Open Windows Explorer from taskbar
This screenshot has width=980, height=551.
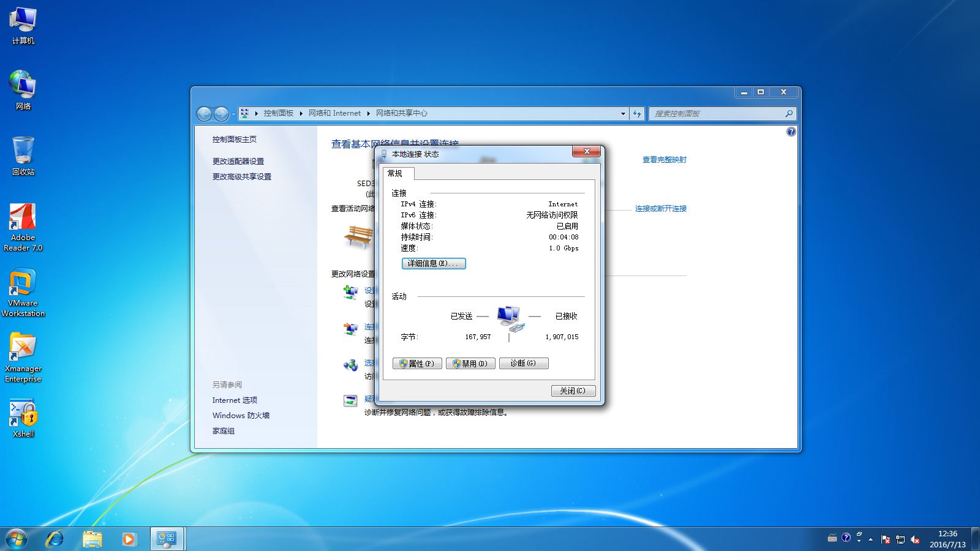coord(92,539)
